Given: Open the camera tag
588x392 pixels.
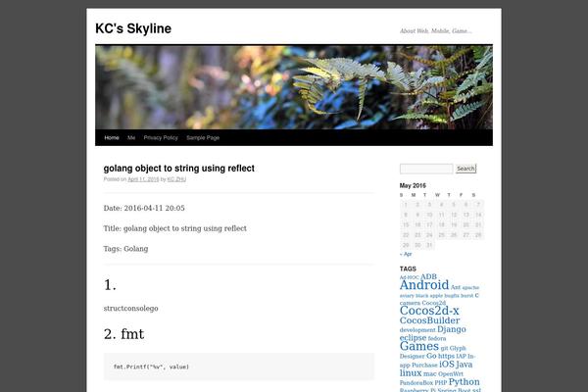Looking at the screenshot, I should (x=410, y=303).
